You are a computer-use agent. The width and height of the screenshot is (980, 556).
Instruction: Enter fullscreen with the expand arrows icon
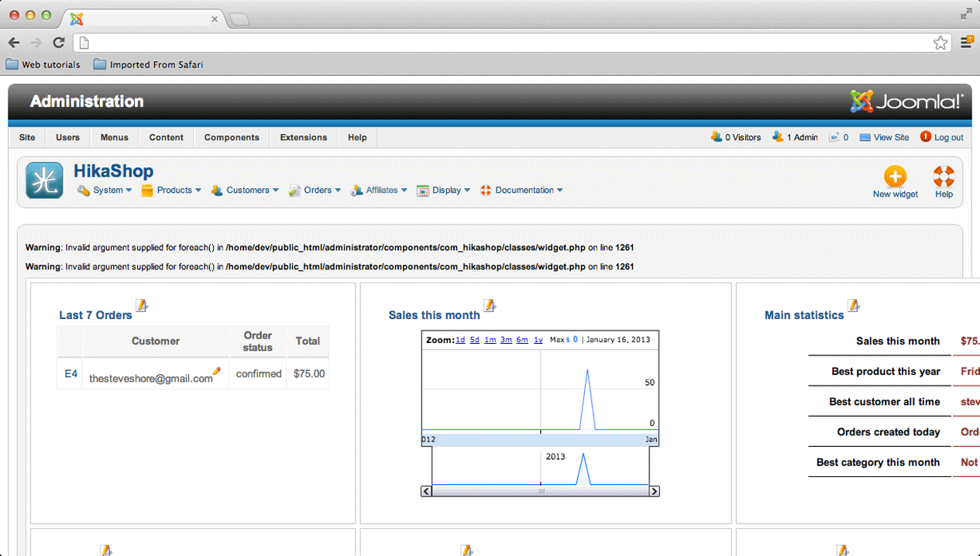[966, 13]
